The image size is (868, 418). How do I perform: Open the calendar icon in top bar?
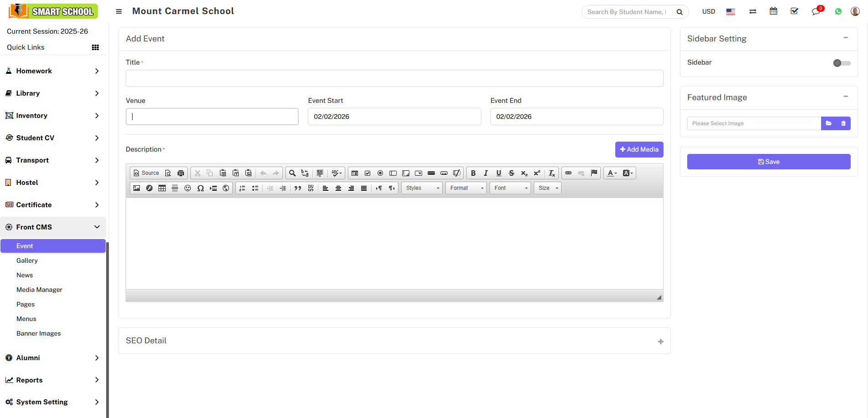[773, 11]
